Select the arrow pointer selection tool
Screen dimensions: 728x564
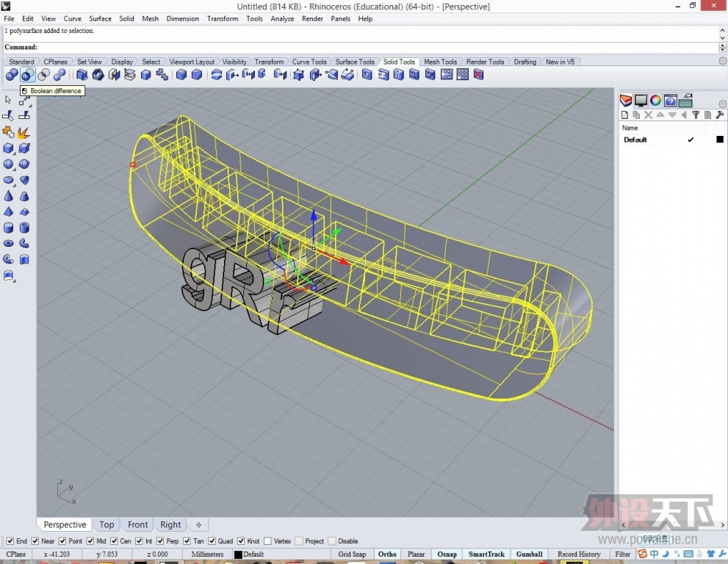[x=8, y=100]
